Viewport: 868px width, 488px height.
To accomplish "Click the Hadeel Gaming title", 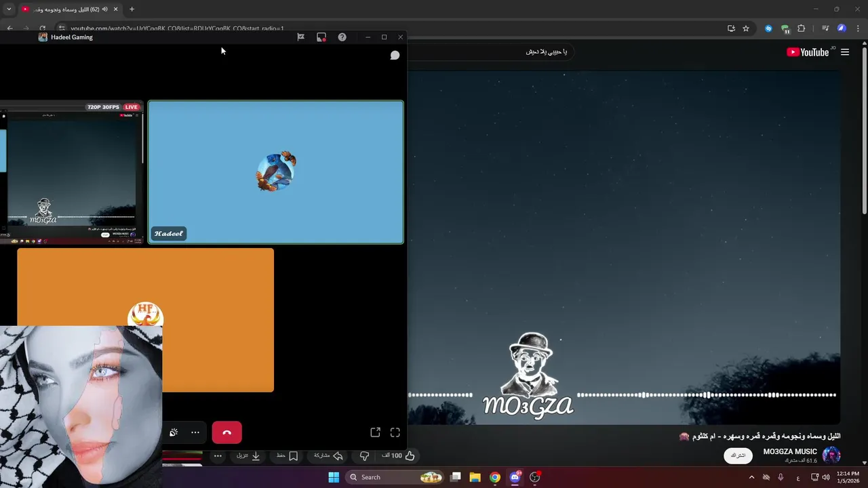I will coord(71,37).
